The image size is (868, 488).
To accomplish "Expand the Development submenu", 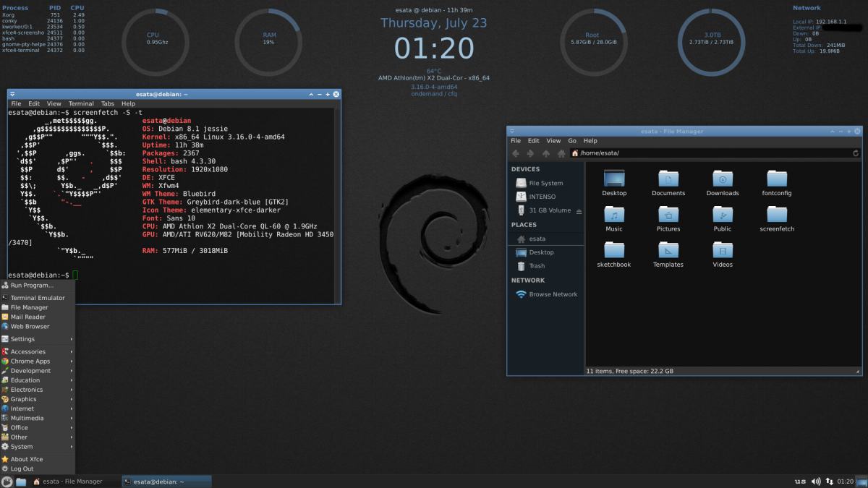I will click(x=38, y=370).
